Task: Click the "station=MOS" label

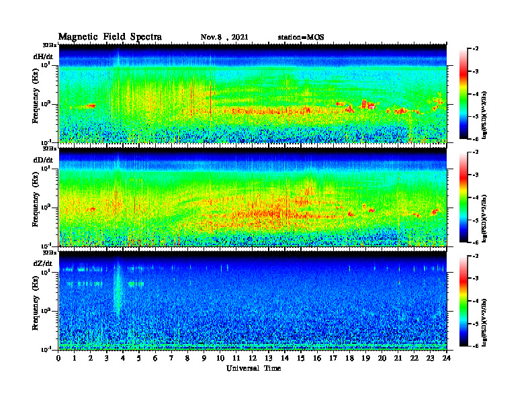Action: (x=301, y=38)
